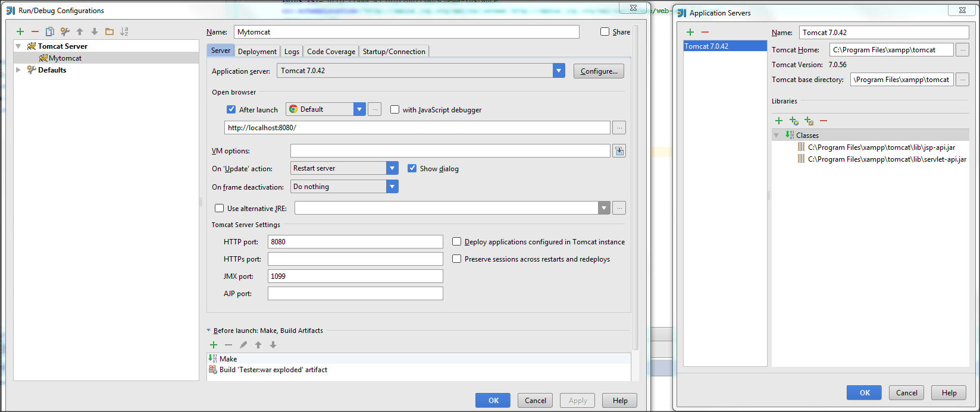The width and height of the screenshot is (980, 412).
Task: Remove the selected application server
Action: pos(705,32)
